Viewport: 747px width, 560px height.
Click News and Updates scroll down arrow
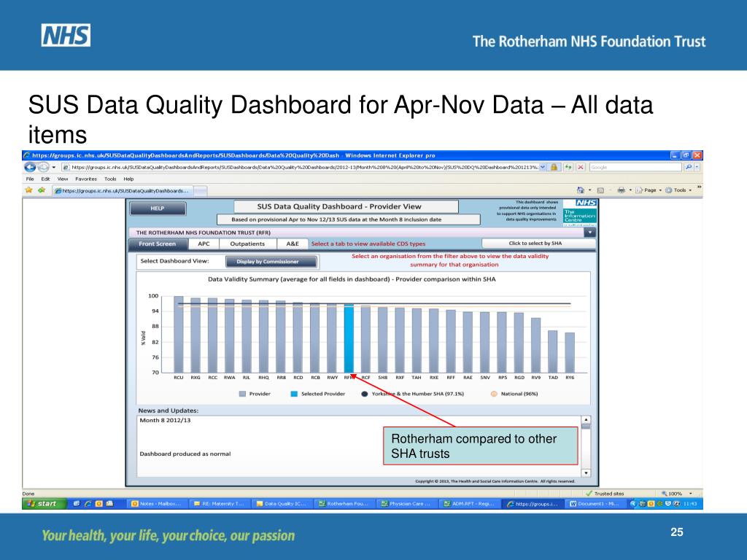pos(586,472)
